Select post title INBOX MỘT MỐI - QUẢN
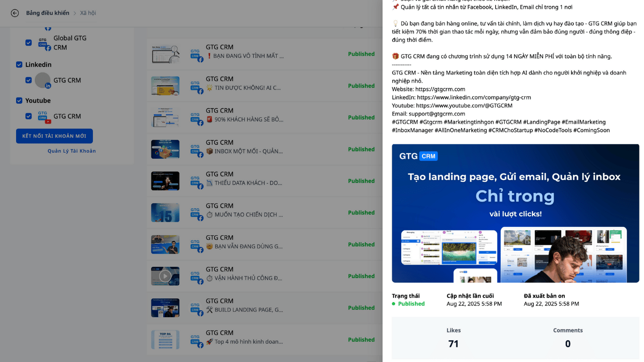 244,151
